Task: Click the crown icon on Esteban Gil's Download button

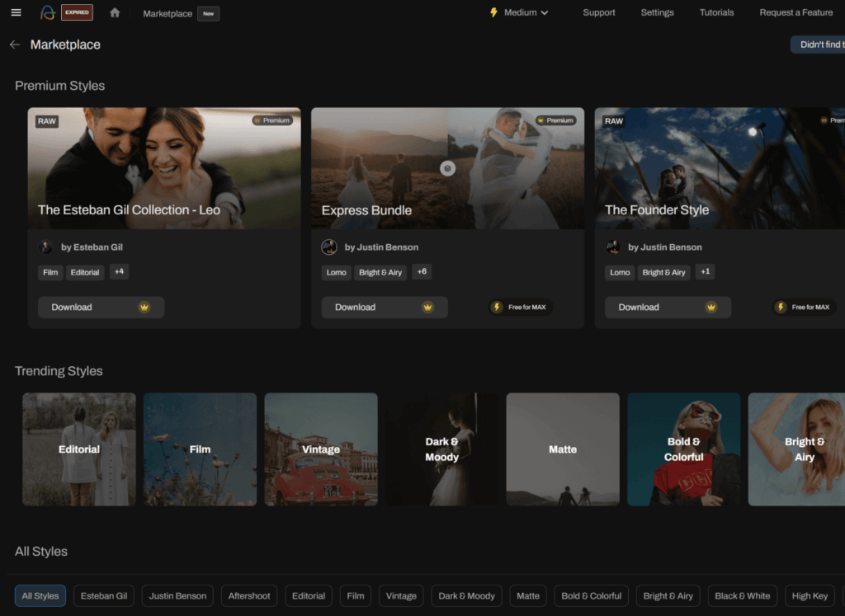Action: (x=144, y=307)
